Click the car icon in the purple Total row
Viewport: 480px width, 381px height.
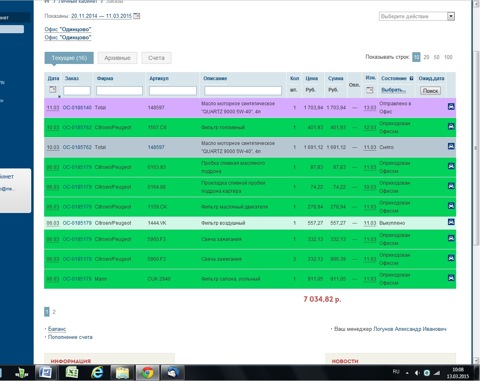click(x=451, y=107)
